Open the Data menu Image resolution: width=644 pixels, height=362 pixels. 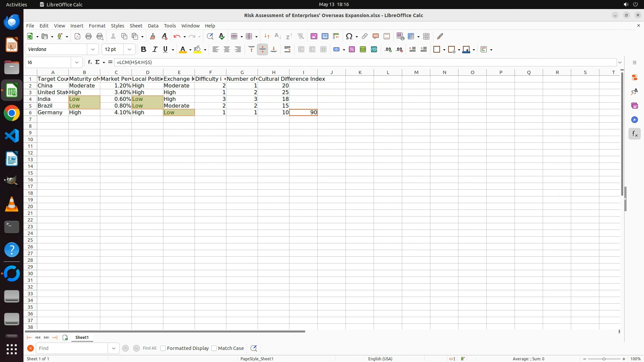click(x=153, y=26)
